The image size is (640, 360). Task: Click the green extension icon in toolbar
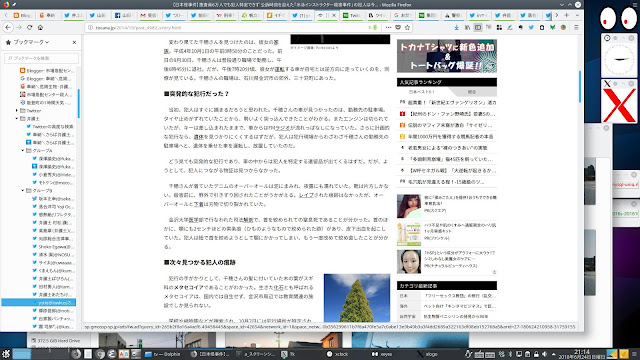553,27
